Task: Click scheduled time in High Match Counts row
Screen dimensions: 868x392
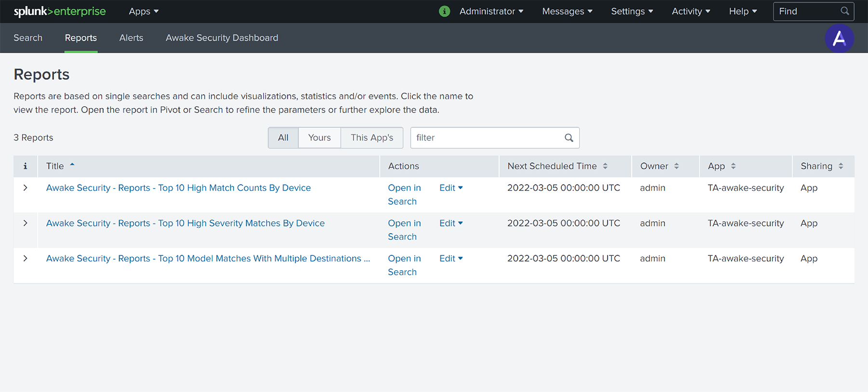Action: pyautogui.click(x=564, y=188)
